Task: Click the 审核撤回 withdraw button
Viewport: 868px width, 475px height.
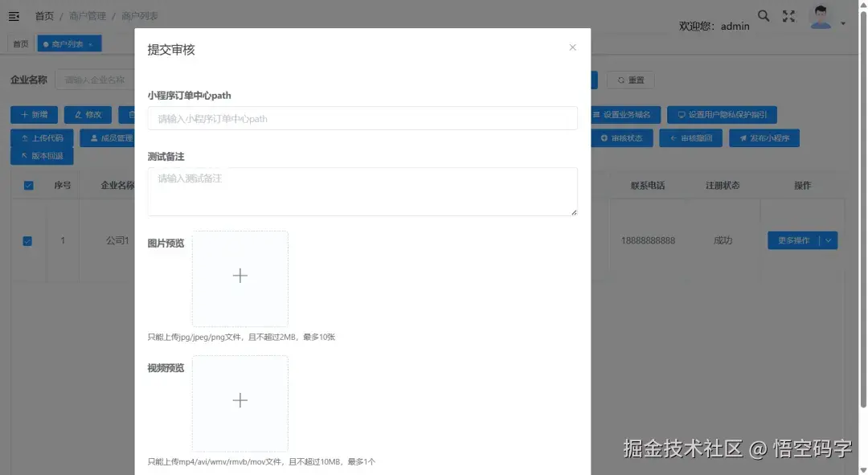Action: pyautogui.click(x=690, y=137)
